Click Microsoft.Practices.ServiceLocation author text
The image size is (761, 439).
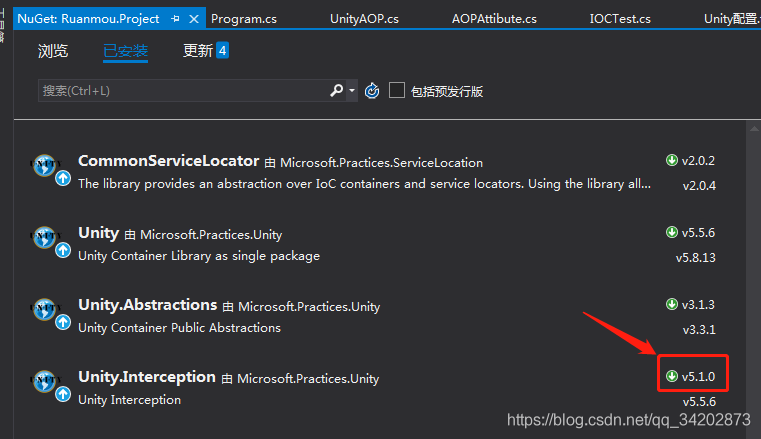pyautogui.click(x=381, y=163)
